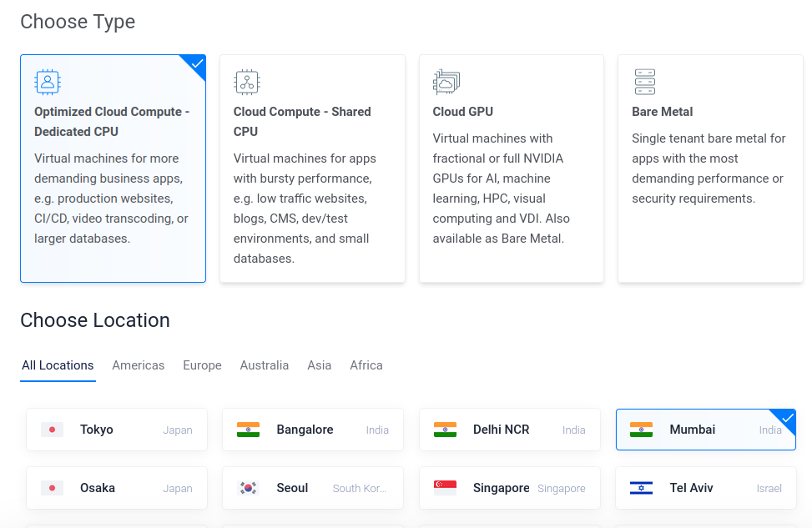
Task: Click the Cloud GPU stacked cards icon
Action: click(x=446, y=82)
